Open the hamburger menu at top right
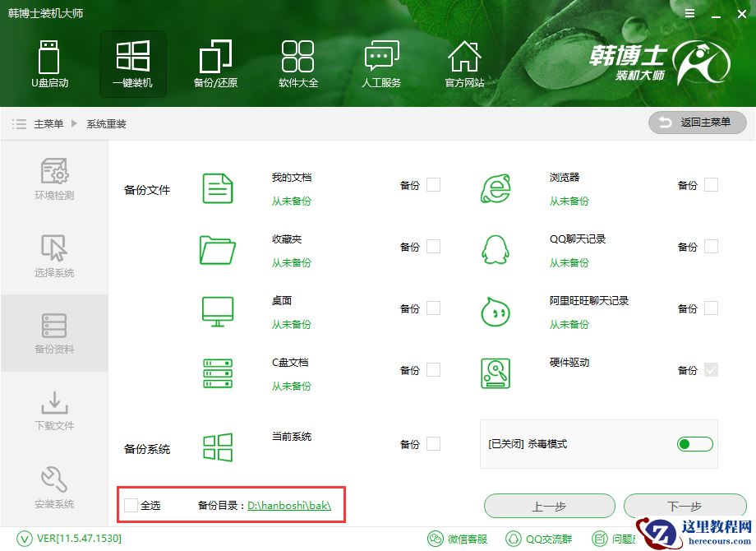 [689, 13]
